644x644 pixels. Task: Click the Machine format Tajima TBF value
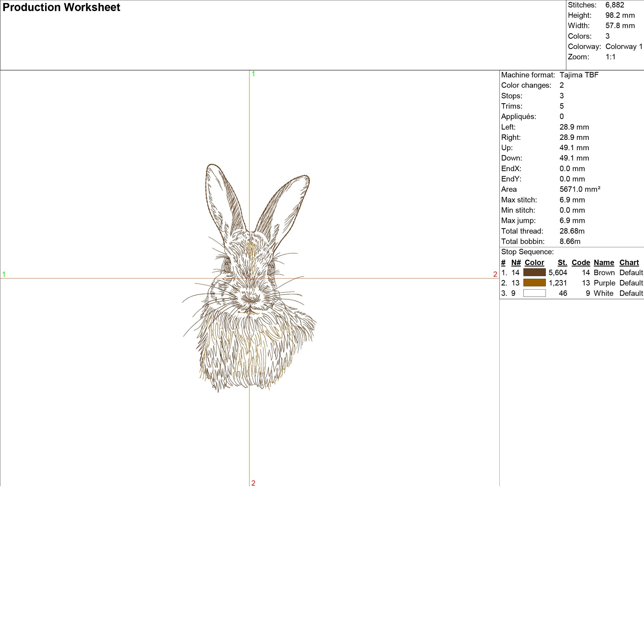579,75
